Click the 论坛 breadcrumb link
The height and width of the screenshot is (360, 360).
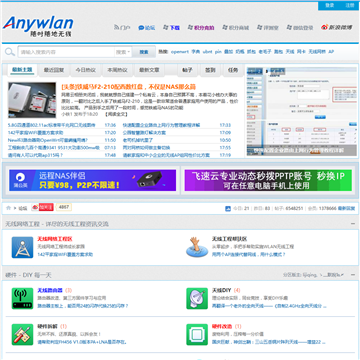coord(23,208)
